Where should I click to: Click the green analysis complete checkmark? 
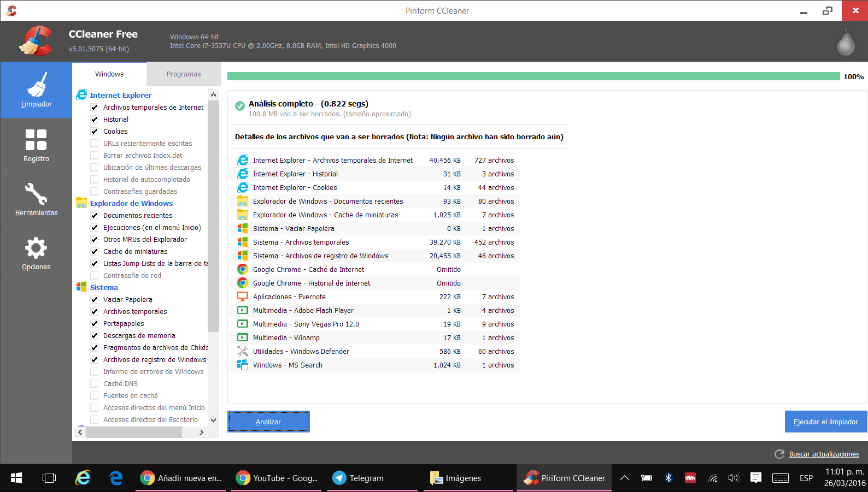click(240, 106)
